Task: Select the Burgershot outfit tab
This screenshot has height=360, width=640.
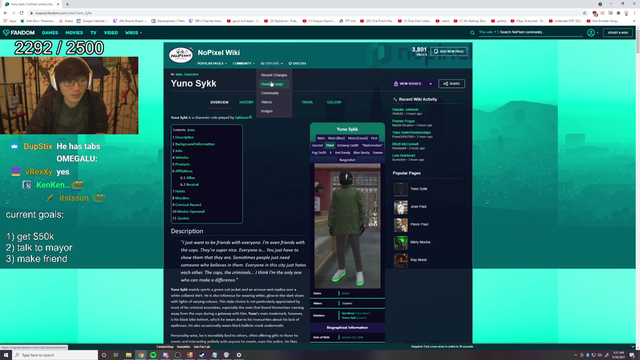Action: click(347, 160)
